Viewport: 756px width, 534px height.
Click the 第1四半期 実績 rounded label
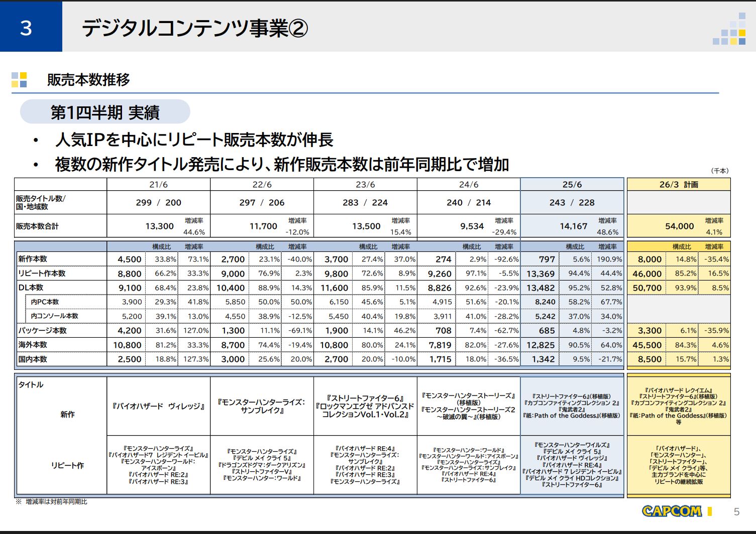(105, 112)
